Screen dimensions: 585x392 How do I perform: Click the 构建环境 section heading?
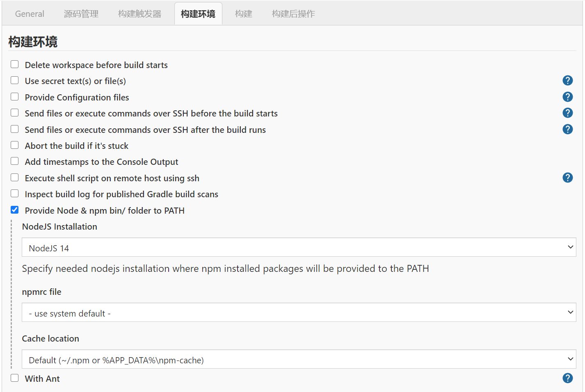[x=33, y=42]
